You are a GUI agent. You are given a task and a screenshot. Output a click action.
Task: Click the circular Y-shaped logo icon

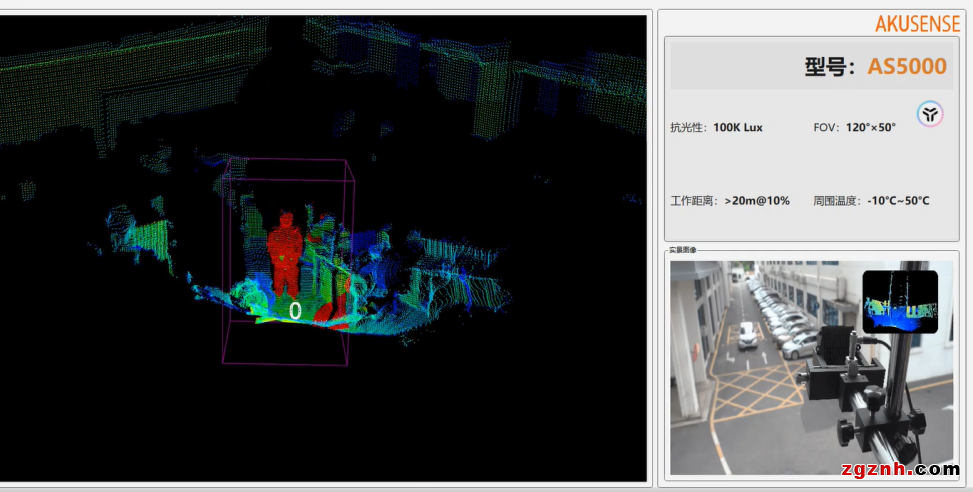pos(930,114)
